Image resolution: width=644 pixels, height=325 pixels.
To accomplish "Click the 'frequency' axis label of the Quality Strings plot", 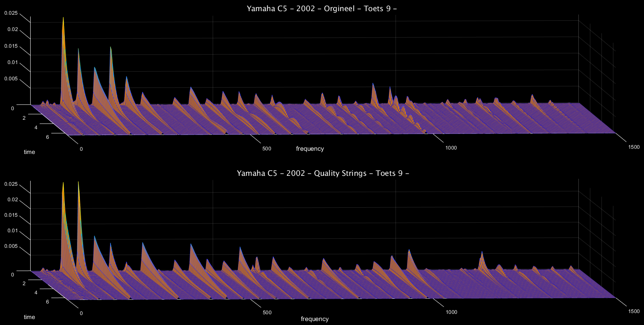I will coord(314,319).
